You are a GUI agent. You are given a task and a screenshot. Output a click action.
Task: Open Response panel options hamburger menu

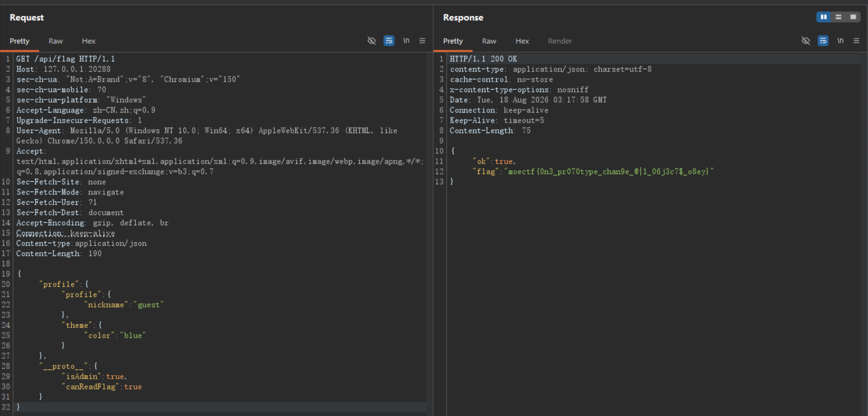point(856,41)
